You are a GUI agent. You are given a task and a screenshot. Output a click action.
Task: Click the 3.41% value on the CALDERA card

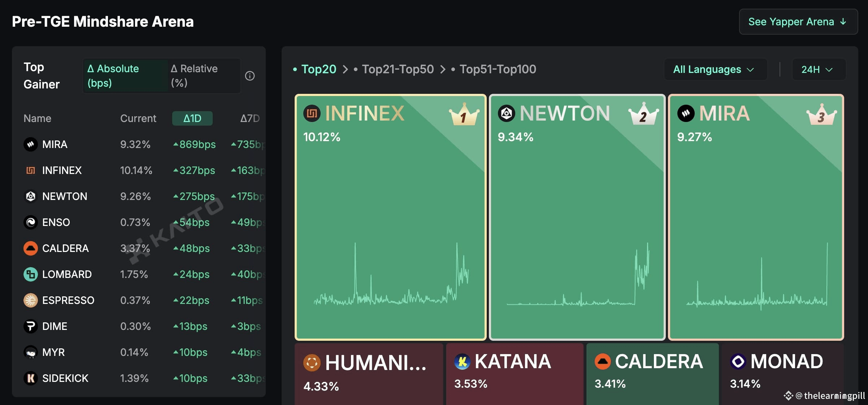click(610, 384)
